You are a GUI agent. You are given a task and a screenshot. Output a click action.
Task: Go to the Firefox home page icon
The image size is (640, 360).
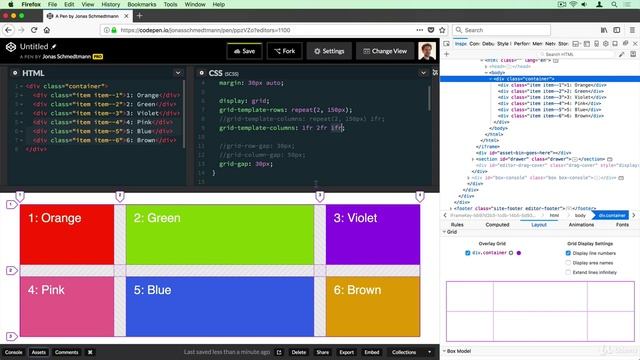47,30
